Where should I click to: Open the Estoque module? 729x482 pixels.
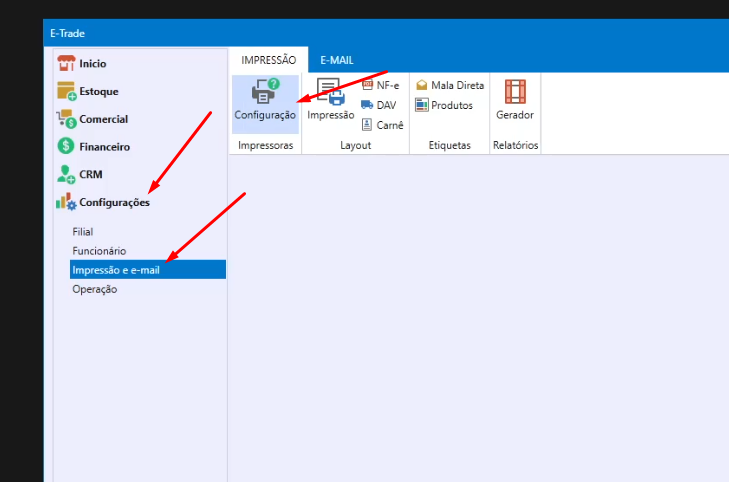click(99, 91)
